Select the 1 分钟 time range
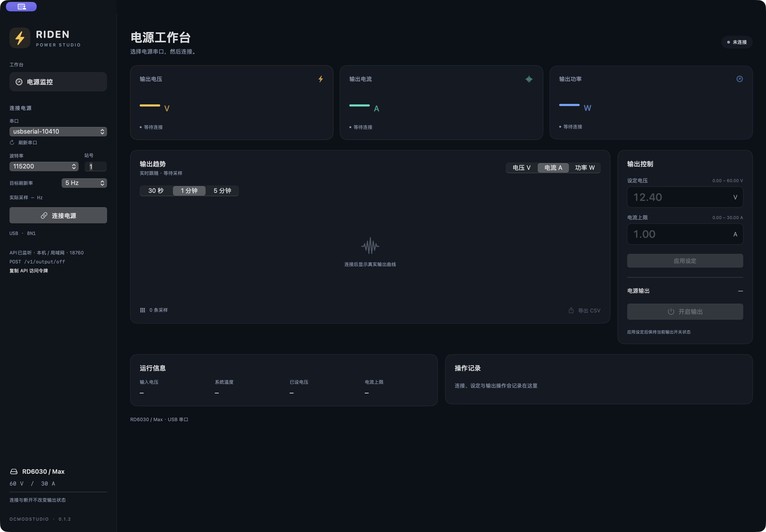 (x=189, y=191)
